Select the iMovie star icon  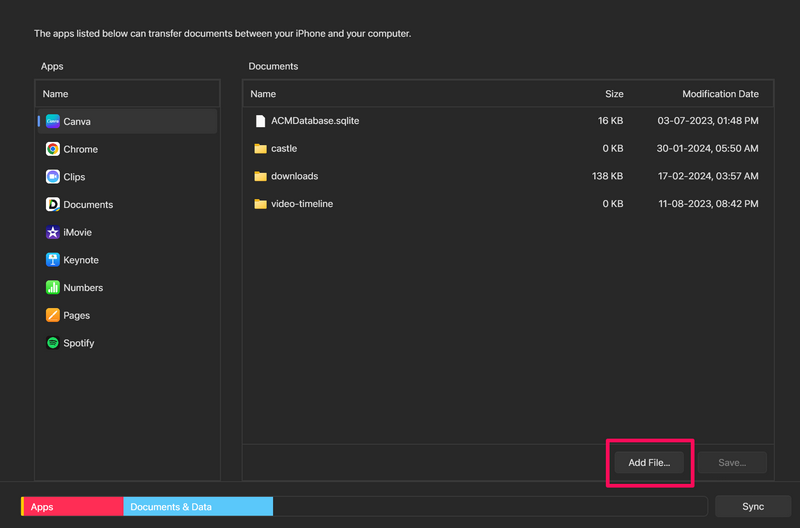(53, 232)
